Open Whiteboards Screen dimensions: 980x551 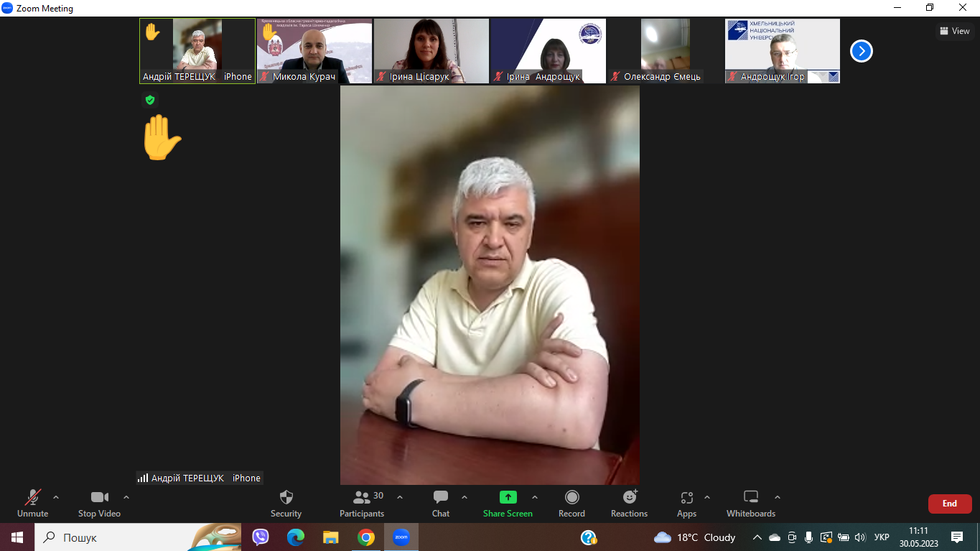pyautogui.click(x=751, y=498)
